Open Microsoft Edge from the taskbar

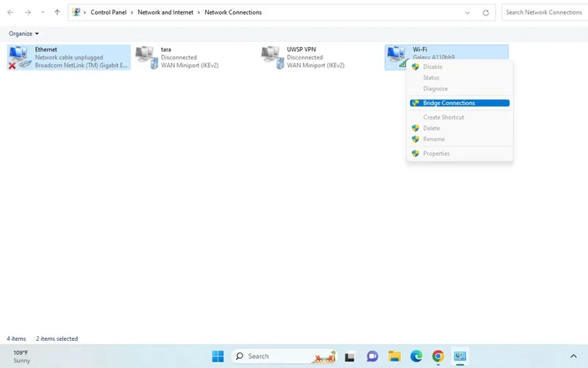(x=416, y=356)
